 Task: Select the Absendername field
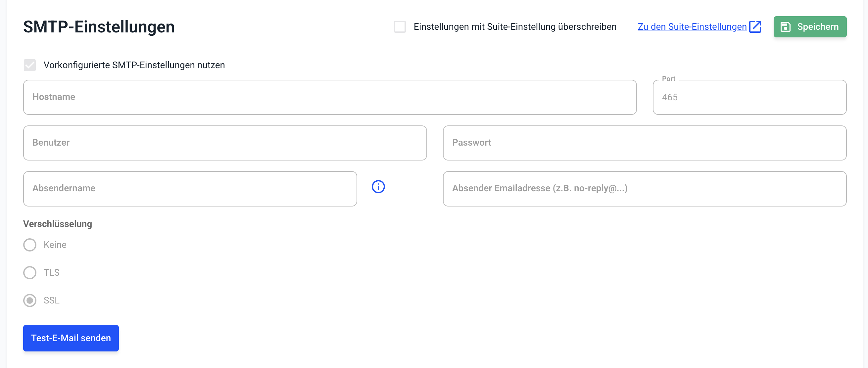(x=190, y=189)
